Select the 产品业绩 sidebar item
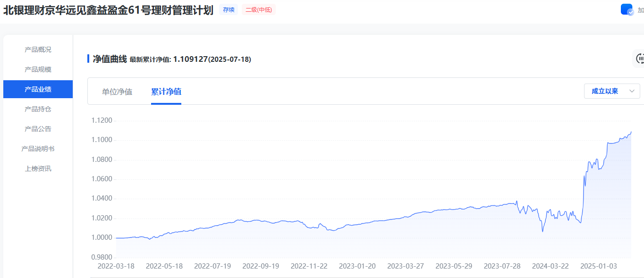Image resolution: width=644 pixels, height=278 pixels. (x=38, y=89)
